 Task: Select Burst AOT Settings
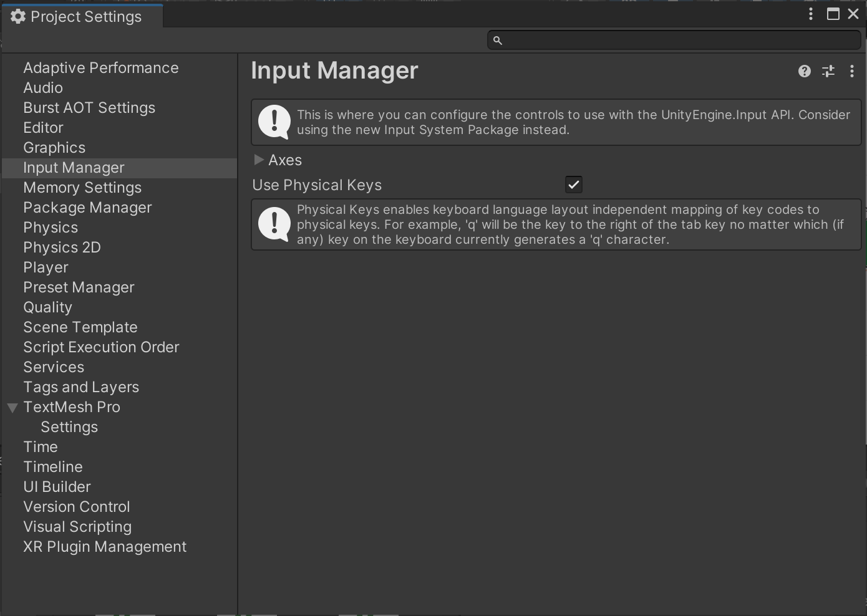89,108
